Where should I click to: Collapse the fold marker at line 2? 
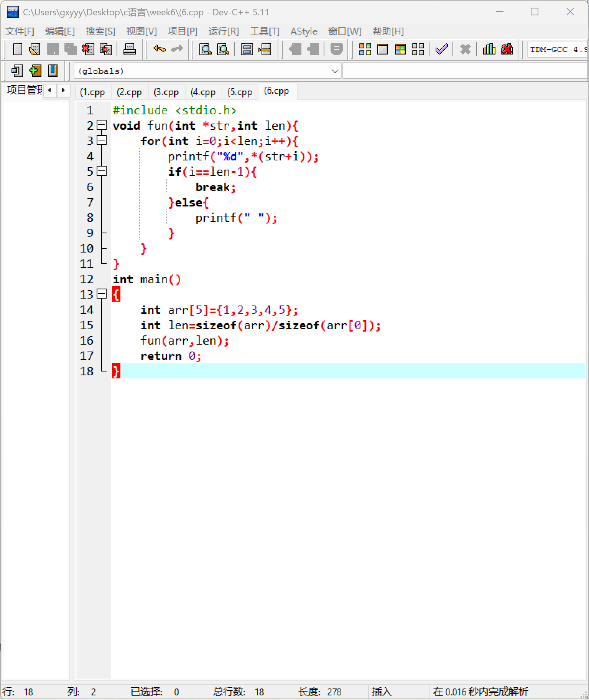[x=102, y=125]
